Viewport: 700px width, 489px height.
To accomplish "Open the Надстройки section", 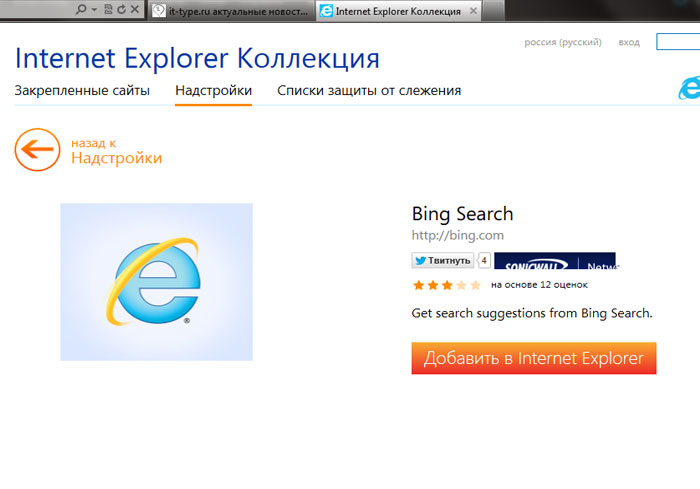I will pos(213,91).
